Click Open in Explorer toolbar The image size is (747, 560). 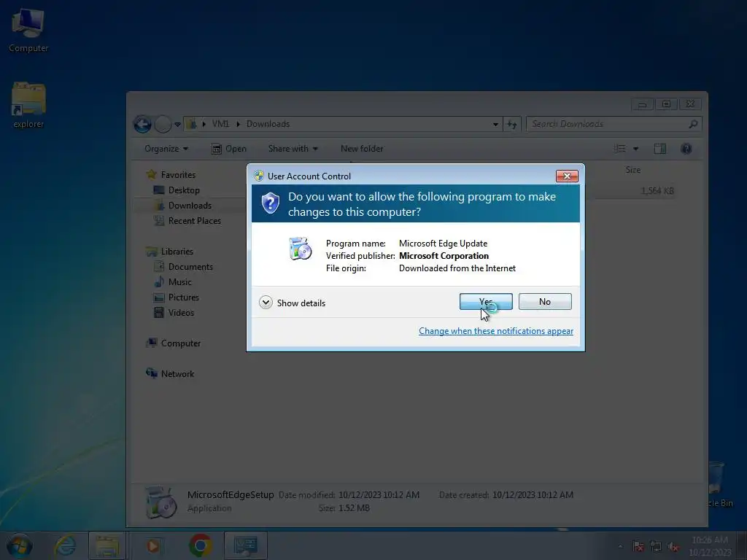point(228,149)
